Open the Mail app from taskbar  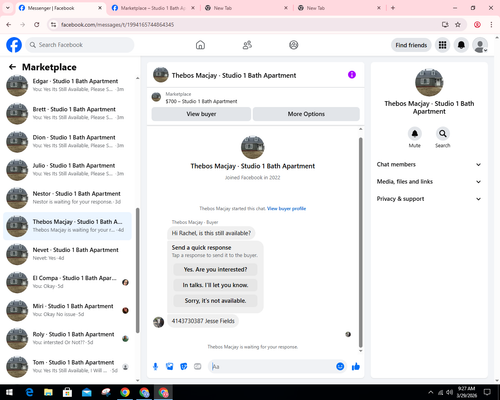[x=87, y=392]
